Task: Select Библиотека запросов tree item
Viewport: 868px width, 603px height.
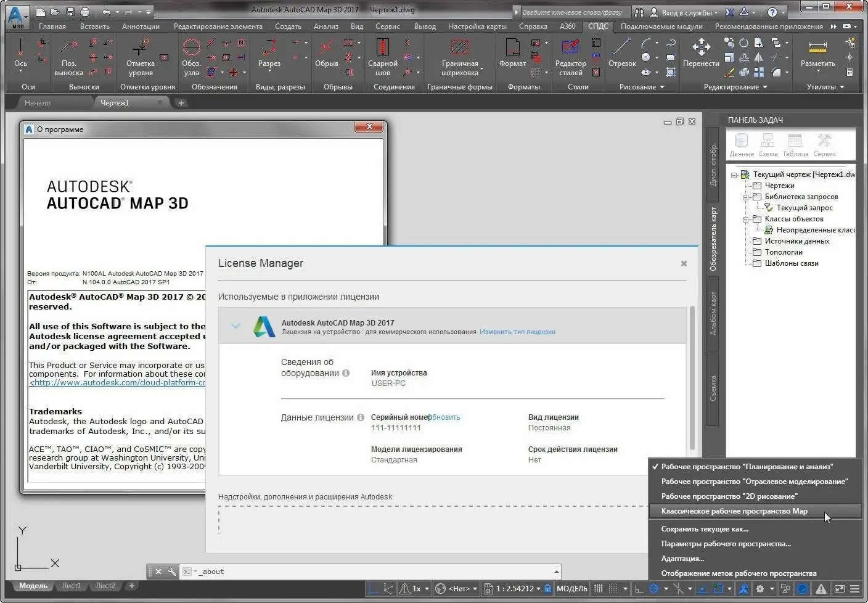Action: pyautogui.click(x=801, y=197)
